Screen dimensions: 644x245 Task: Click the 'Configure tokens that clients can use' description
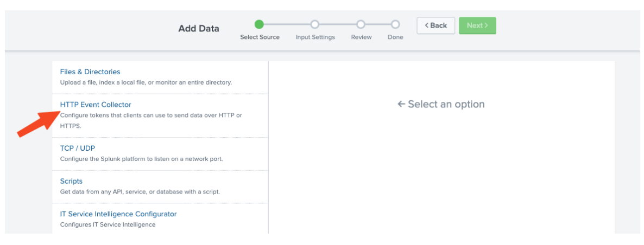click(x=151, y=115)
